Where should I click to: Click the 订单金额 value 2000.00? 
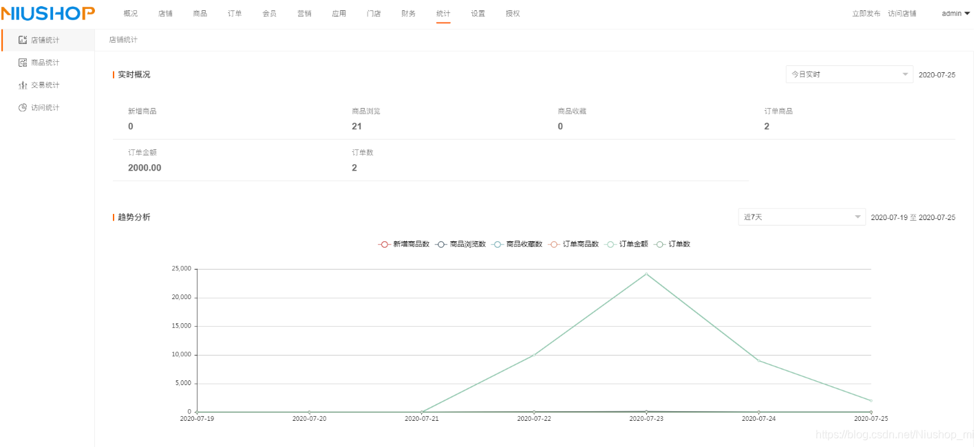tap(145, 168)
